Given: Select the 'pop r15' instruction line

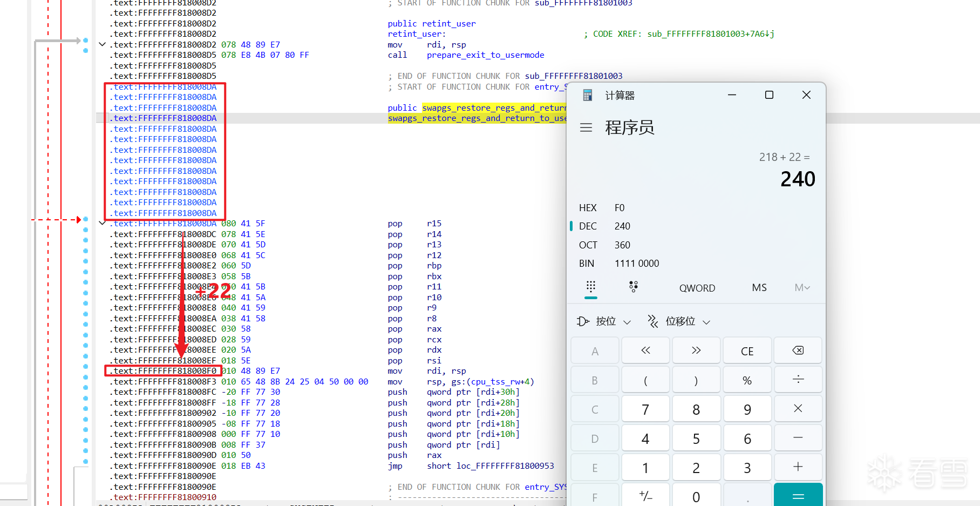Looking at the screenshot, I should (414, 224).
